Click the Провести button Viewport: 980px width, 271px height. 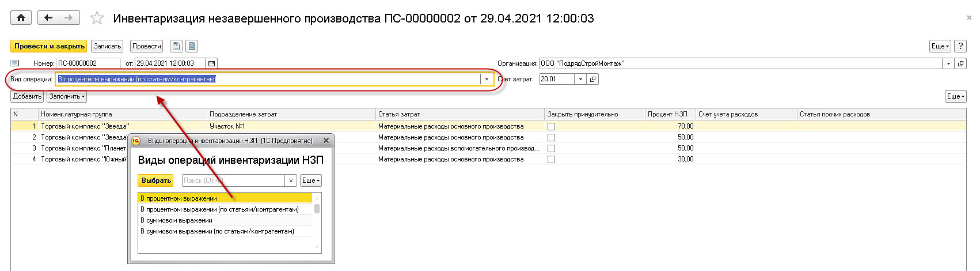(x=147, y=46)
